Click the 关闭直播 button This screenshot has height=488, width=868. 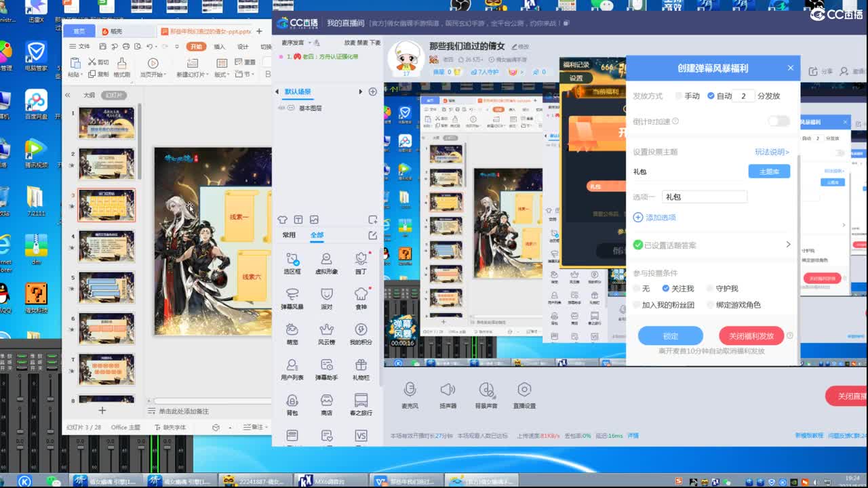pos(848,396)
